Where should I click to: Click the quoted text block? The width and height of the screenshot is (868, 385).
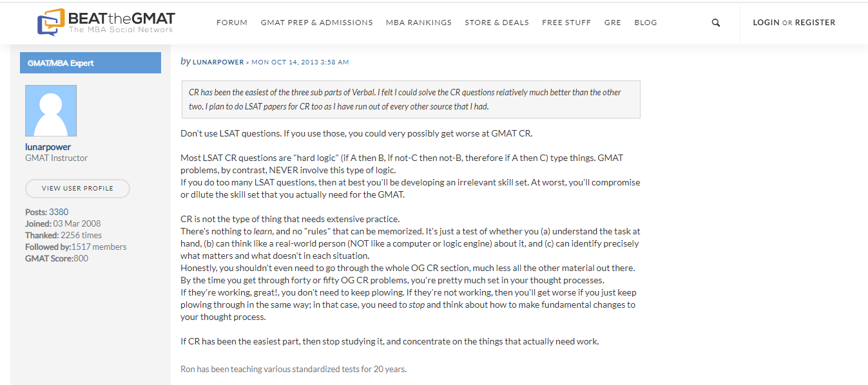[410, 99]
